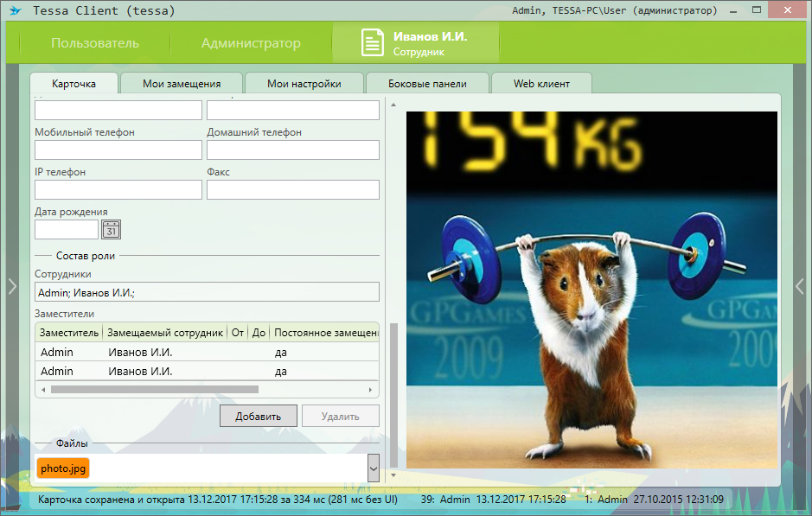Focus the Домашний телефон input field
Viewport: 812px width, 516px height.
[x=293, y=150]
